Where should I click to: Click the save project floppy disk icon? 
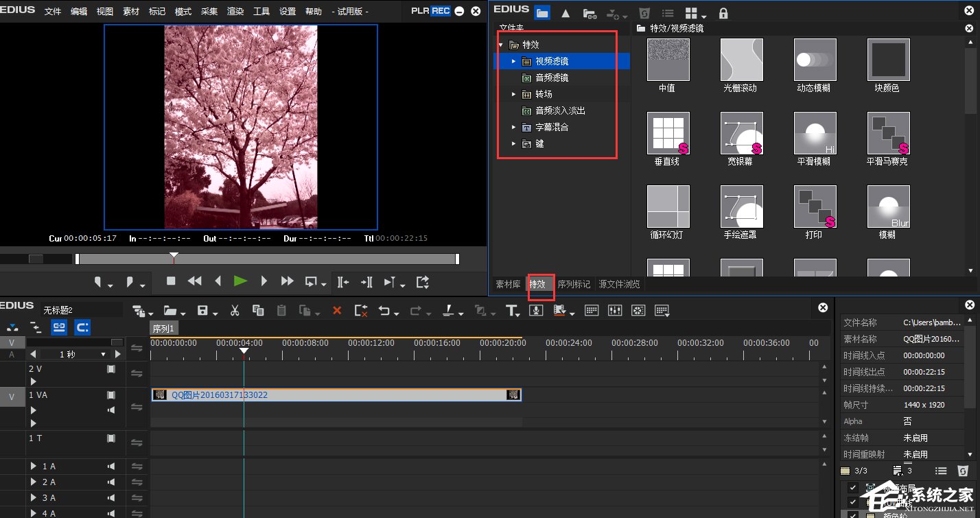203,311
